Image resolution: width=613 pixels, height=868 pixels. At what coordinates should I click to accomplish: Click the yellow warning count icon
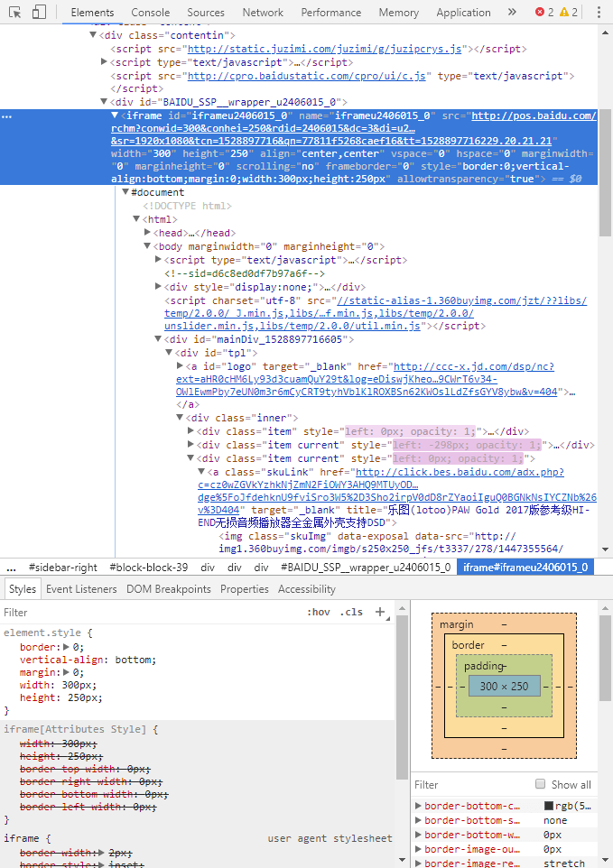pyautogui.click(x=564, y=13)
